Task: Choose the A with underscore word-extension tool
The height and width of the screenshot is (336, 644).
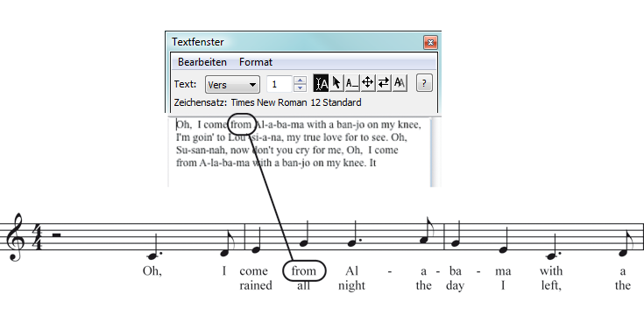Action: 352,83
